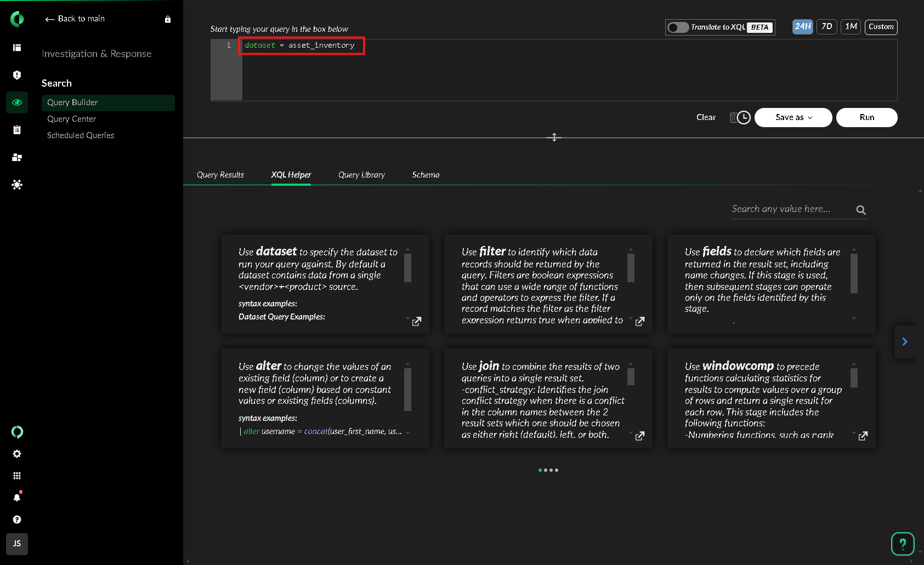Run the query
The height and width of the screenshot is (565, 924).
tap(866, 117)
